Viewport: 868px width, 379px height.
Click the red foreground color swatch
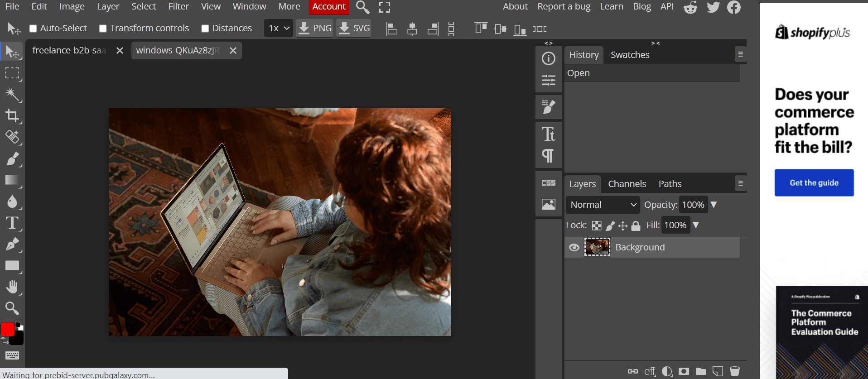point(7,329)
